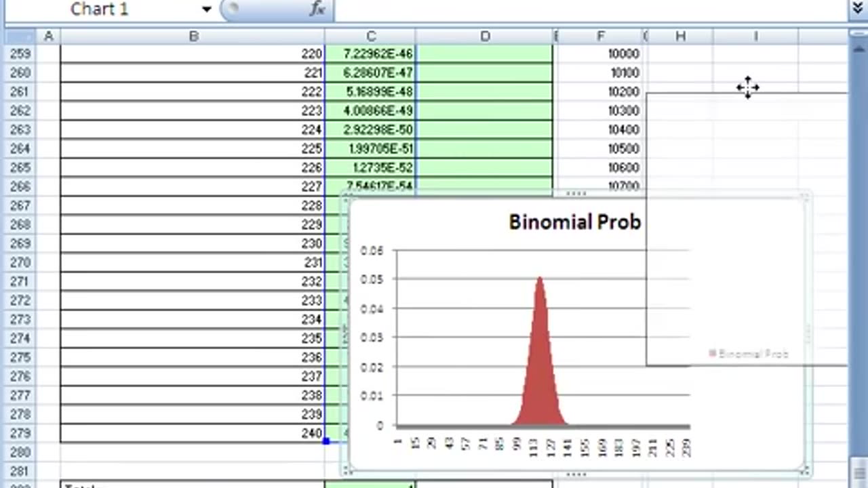This screenshot has width=868, height=488.
Task: Open the Name Box dropdown arrow
Action: coord(206,9)
